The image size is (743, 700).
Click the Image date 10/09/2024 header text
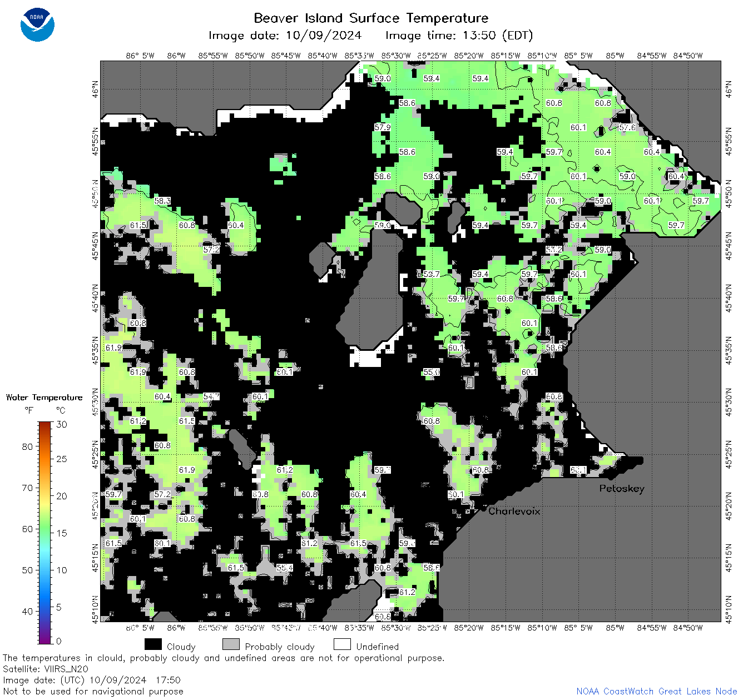pos(285,36)
